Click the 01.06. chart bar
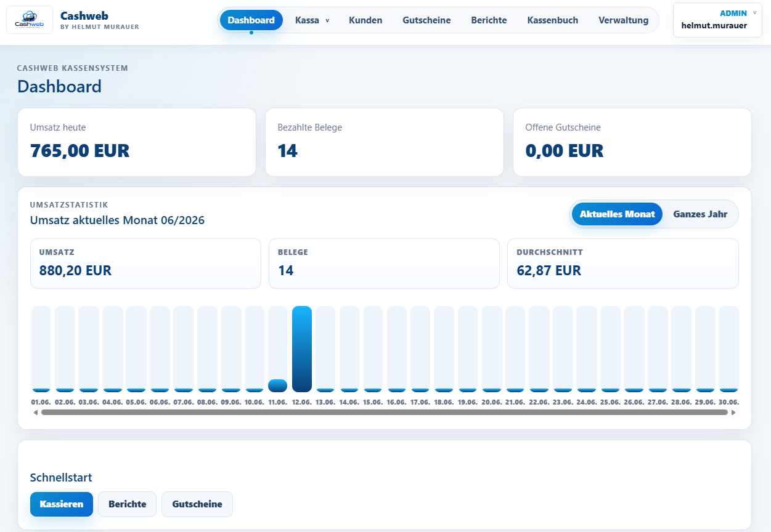This screenshot has height=532, width=771. [x=41, y=349]
